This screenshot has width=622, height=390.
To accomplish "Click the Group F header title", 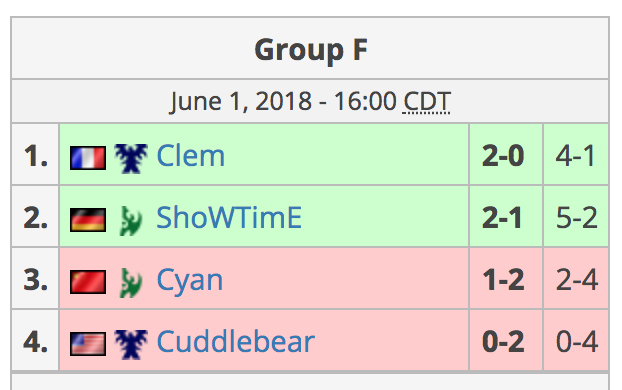I will point(311,50).
